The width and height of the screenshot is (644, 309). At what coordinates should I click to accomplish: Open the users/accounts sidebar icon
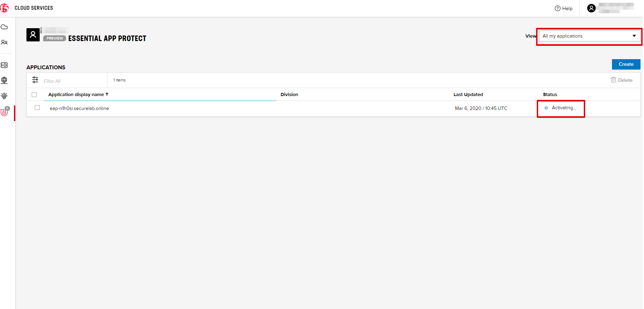coord(4,42)
